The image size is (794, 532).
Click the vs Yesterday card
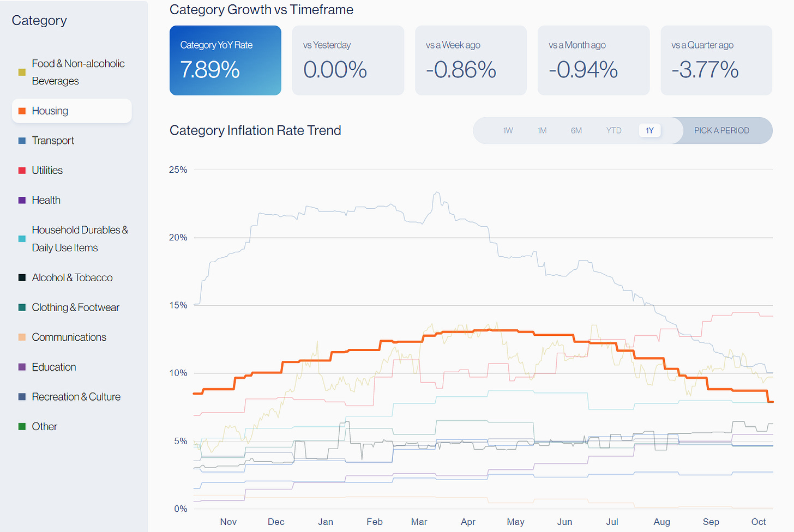pos(348,61)
